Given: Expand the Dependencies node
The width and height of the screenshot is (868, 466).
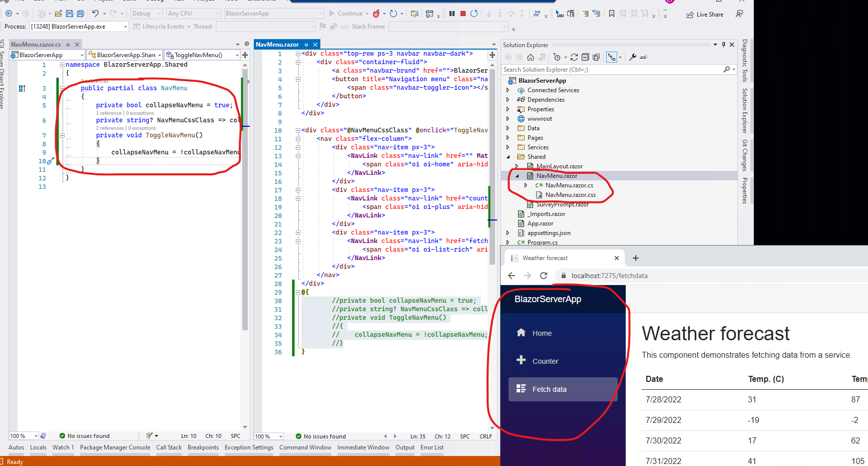Looking at the screenshot, I should (x=508, y=100).
